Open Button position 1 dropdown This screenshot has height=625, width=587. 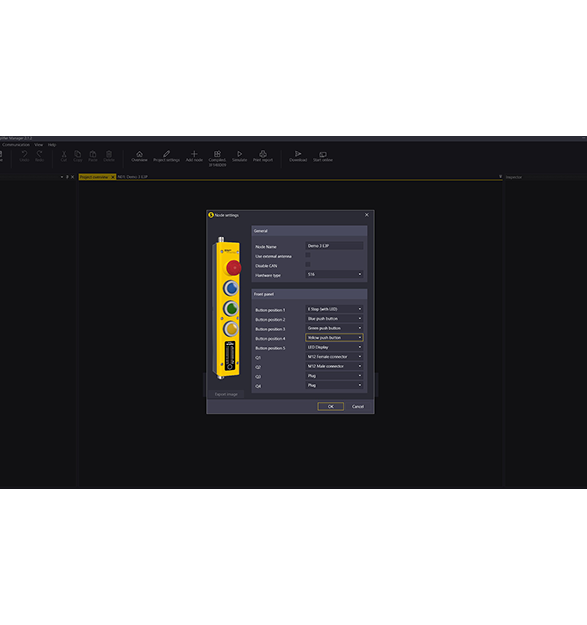pyautogui.click(x=334, y=309)
